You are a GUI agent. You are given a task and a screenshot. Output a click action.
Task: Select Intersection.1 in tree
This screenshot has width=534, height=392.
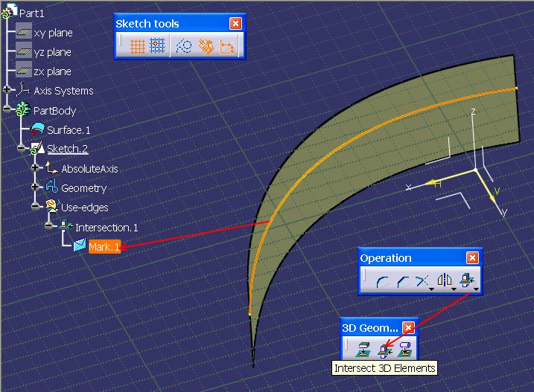(107, 228)
